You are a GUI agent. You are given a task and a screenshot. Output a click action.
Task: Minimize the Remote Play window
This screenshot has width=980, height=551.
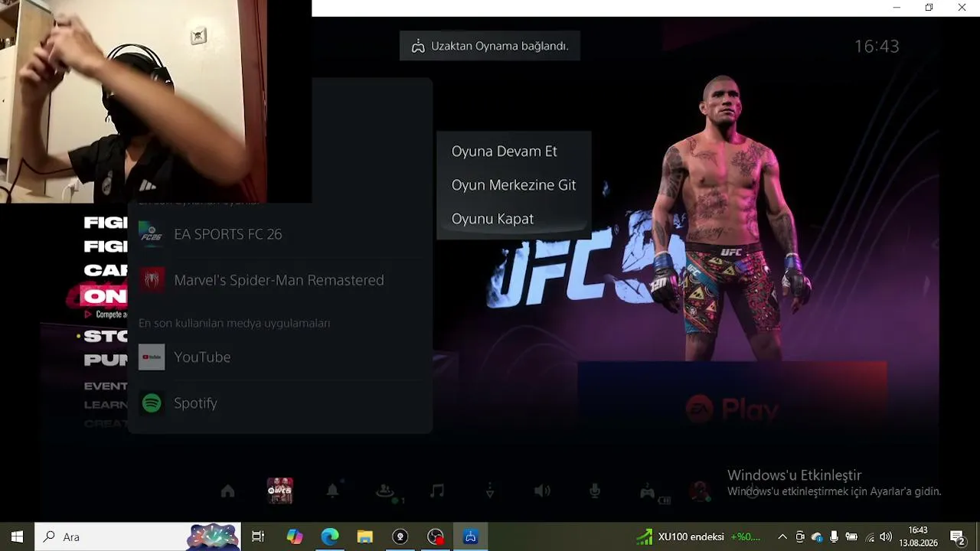897,8
